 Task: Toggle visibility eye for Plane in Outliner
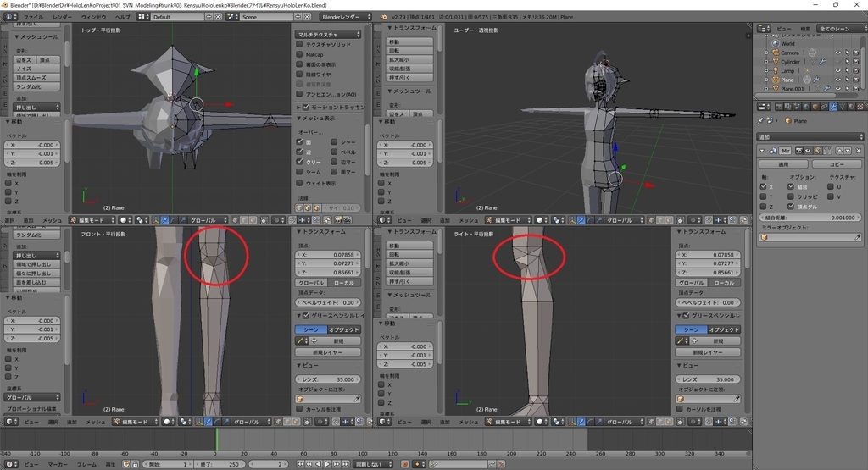(x=837, y=80)
